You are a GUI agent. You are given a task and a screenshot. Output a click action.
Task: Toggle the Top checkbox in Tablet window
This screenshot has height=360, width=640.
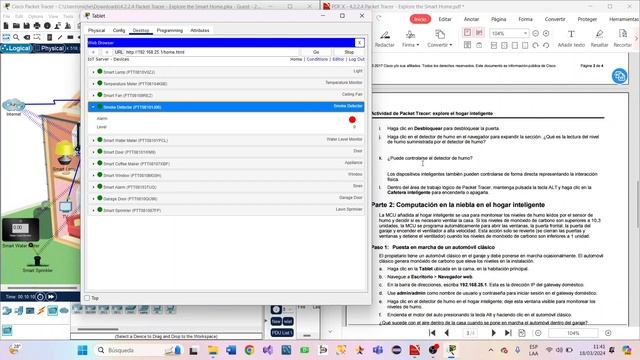87,298
